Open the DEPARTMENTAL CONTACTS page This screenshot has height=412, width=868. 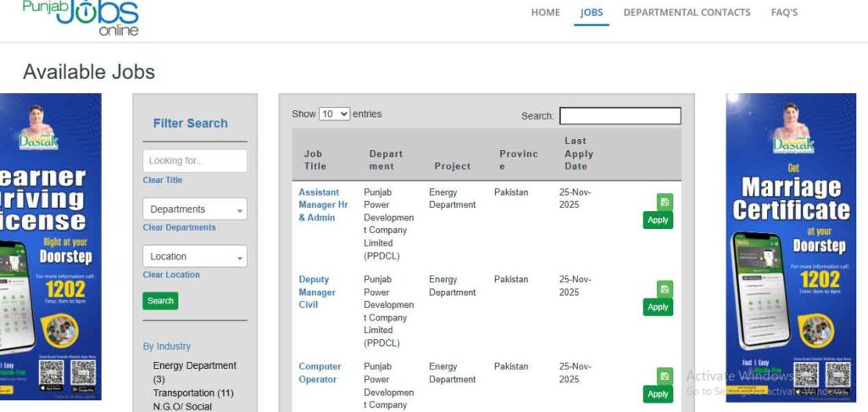coord(687,13)
